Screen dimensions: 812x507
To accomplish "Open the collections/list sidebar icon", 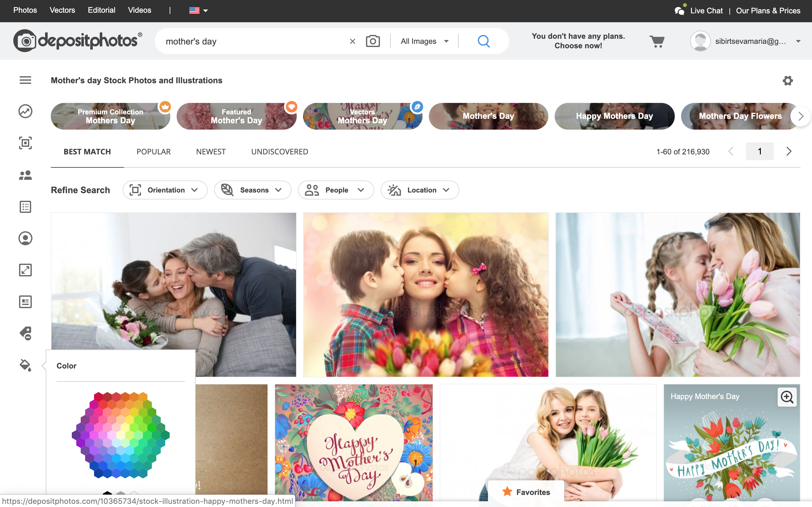I will coord(25,207).
